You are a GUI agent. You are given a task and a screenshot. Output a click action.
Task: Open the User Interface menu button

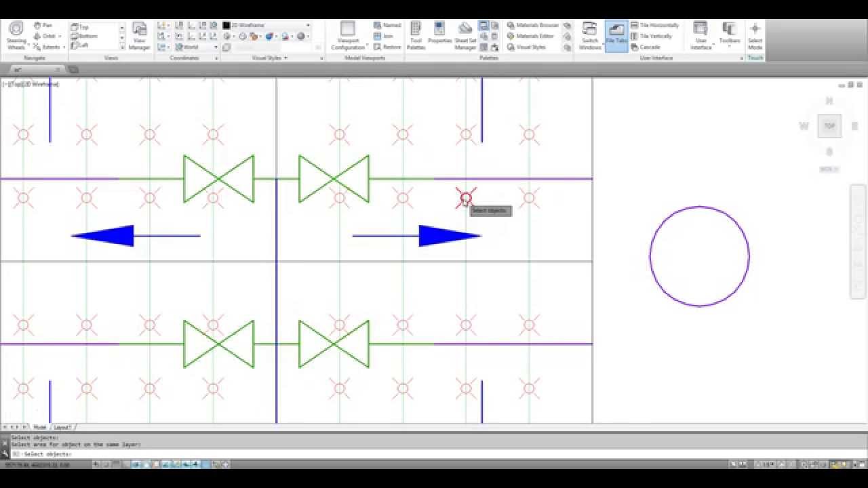click(x=701, y=35)
